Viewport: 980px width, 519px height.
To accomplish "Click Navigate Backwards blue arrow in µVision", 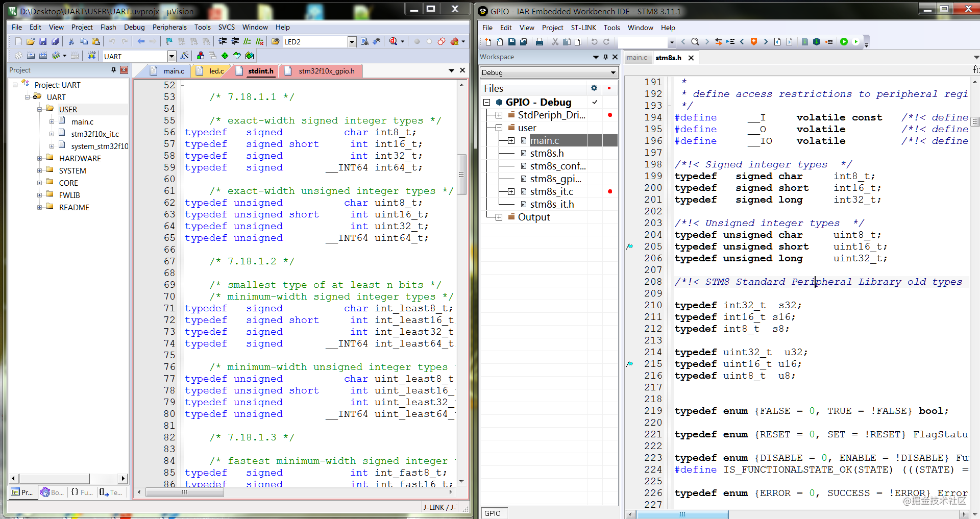I will (141, 41).
